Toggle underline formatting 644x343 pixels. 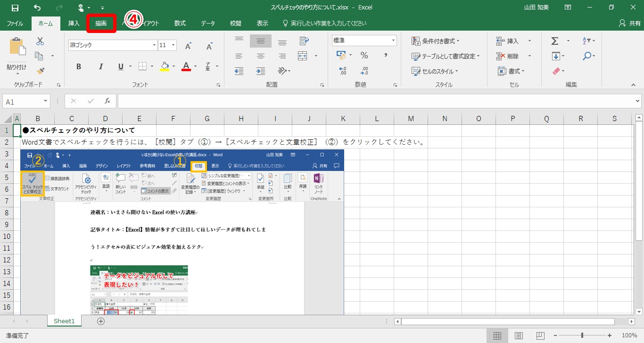coord(121,66)
